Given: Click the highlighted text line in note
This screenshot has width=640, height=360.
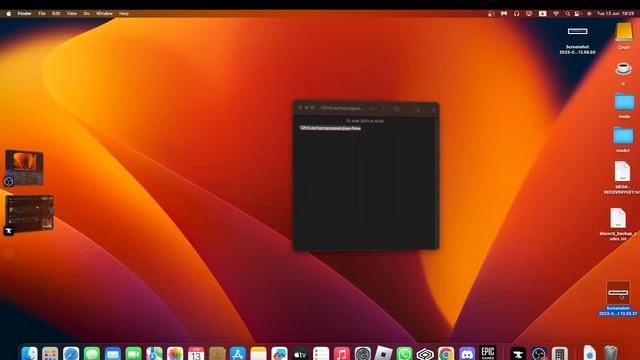Looking at the screenshot, I should (330, 128).
